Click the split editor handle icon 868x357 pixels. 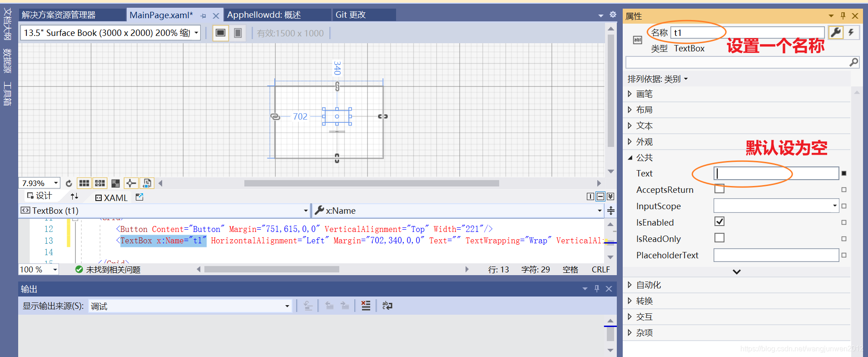(x=611, y=211)
